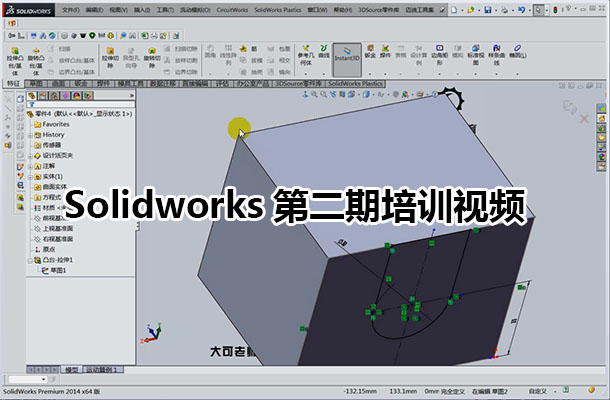Switch to the SolidWorks Plastics tab
Image resolution: width=610 pixels, height=400 pixels.
pos(353,85)
